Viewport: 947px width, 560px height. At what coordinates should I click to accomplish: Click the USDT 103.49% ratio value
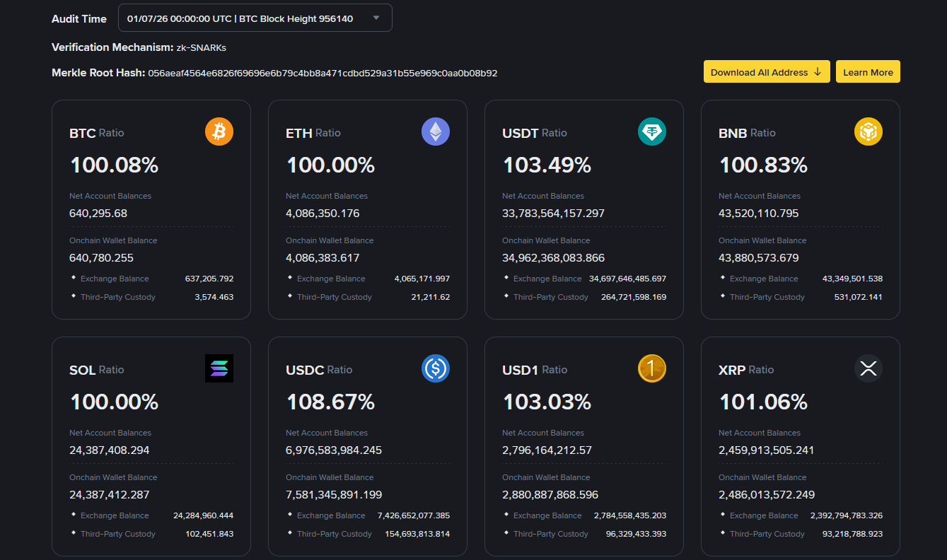coord(547,165)
